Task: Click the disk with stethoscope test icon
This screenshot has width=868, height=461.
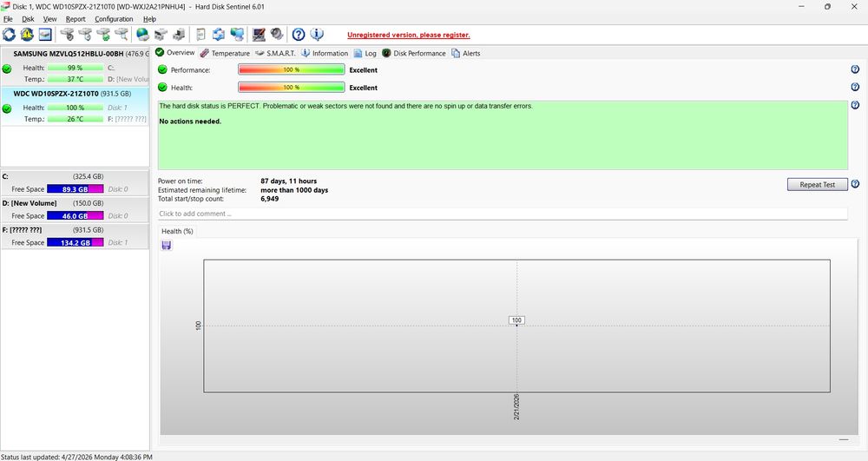Action: 67,35
